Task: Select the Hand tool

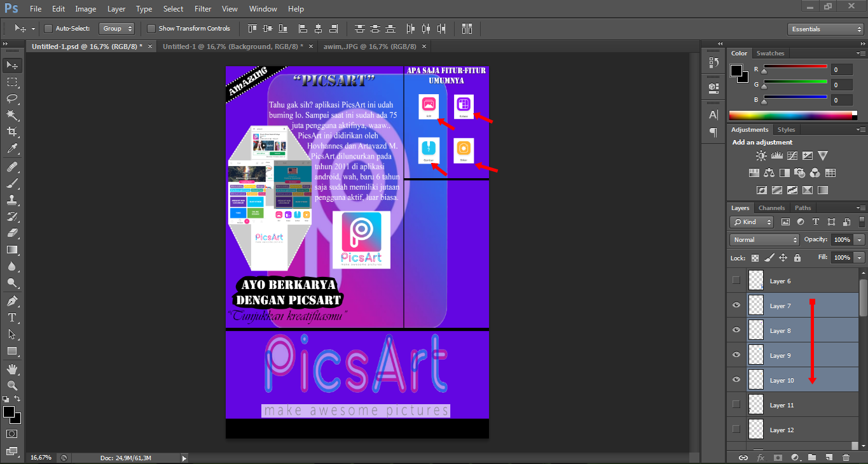Action: [12, 369]
